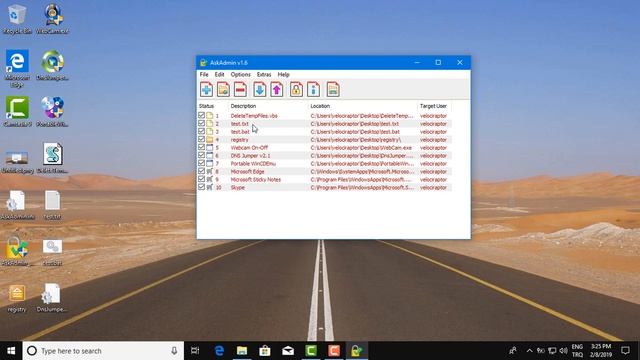Image resolution: width=640 pixels, height=360 pixels.
Task: Select the Recycle Bin desktop icon
Action: (x=17, y=19)
